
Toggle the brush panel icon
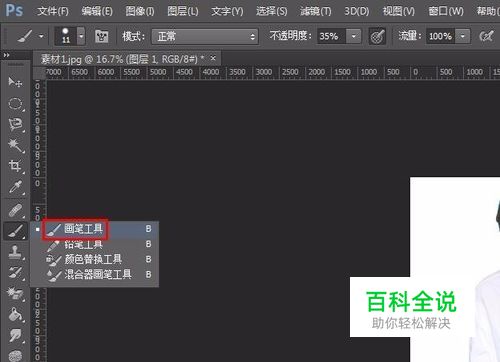(x=101, y=36)
